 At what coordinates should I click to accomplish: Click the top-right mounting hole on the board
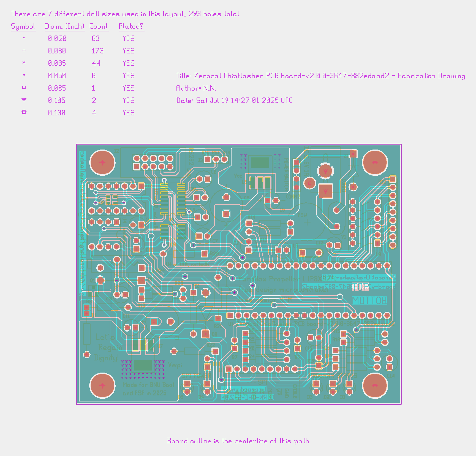[375, 162]
